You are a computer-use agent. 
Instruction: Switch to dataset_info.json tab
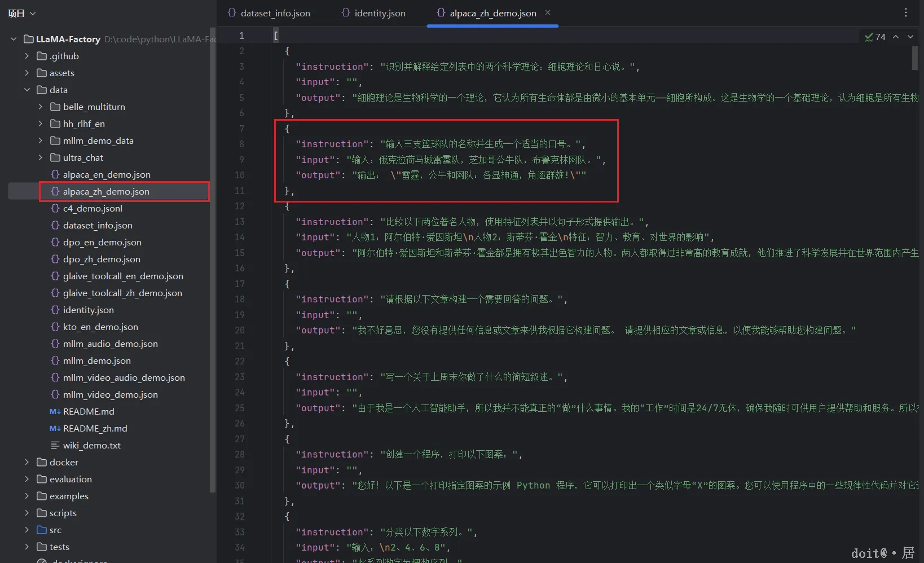269,13
